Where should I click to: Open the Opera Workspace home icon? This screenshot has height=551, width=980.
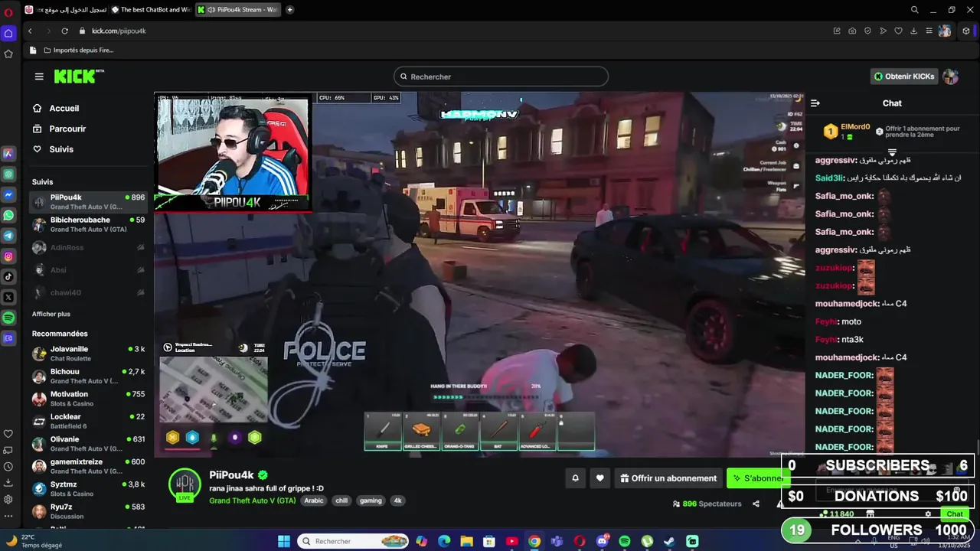pos(8,34)
